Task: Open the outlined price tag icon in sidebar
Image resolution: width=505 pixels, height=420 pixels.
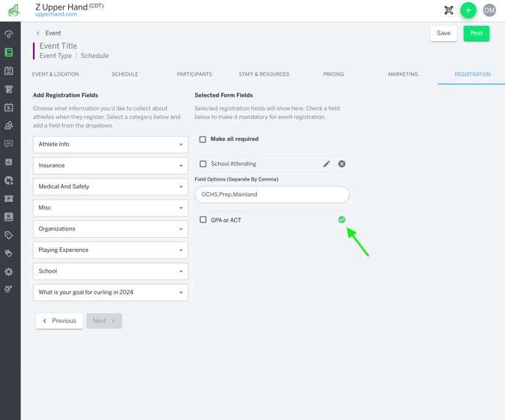Action: 9,235
